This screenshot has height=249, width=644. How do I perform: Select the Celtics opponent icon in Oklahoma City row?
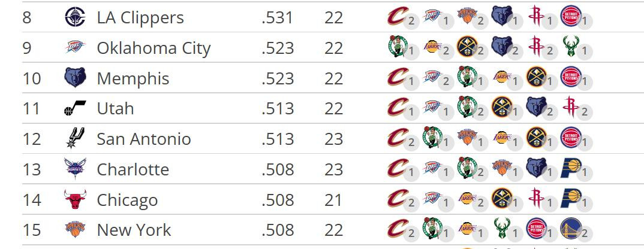click(x=398, y=46)
